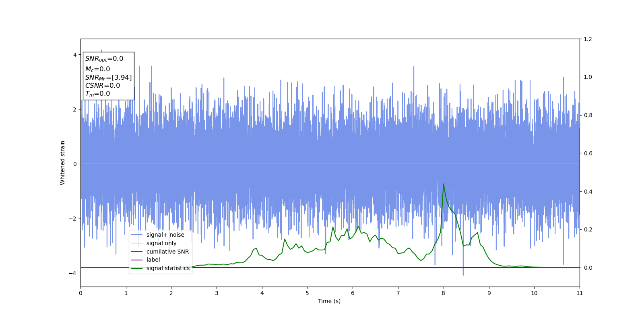Click the left y-axis tick label 4
Image resolution: width=644 pixels, height=322 pixels.
75,55
